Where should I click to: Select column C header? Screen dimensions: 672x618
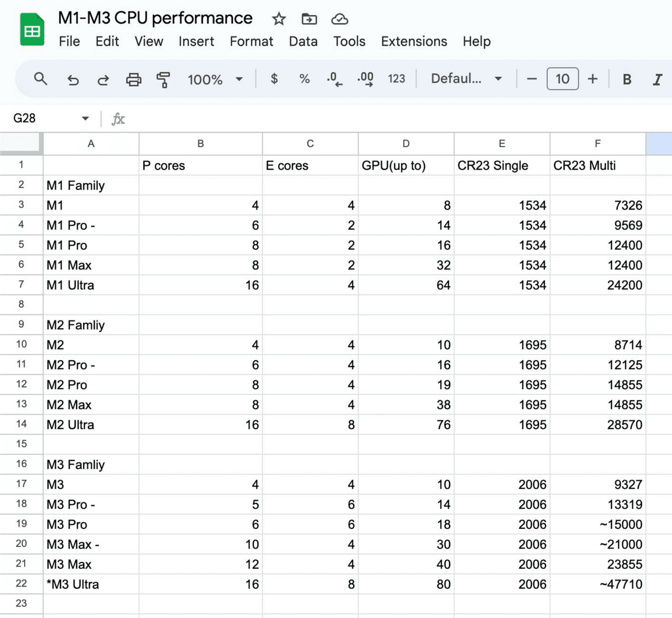310,144
